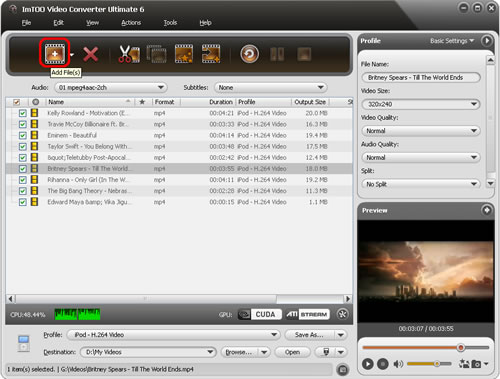This screenshot has width=500, height=379.
Task: Click the film icon for Eminem - Beautiful
Action: click(34, 135)
